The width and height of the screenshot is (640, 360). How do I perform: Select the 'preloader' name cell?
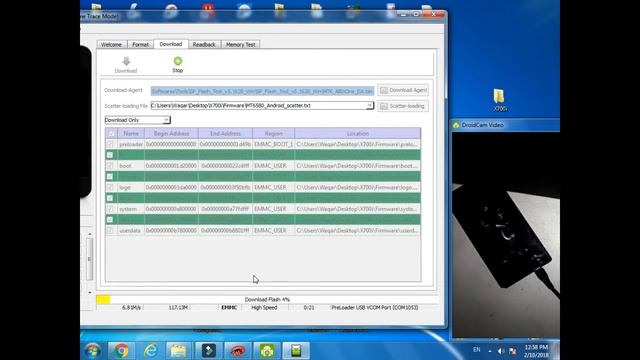click(131, 144)
